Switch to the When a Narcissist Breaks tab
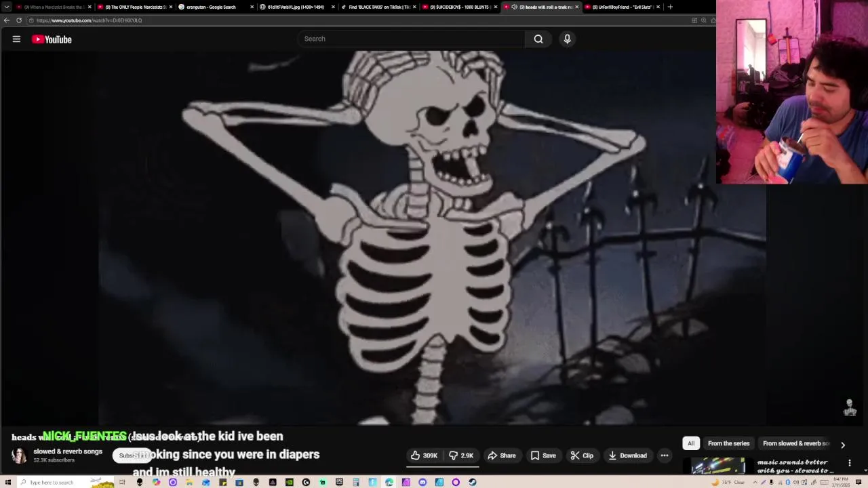This screenshot has height=488, width=868. tap(53, 7)
